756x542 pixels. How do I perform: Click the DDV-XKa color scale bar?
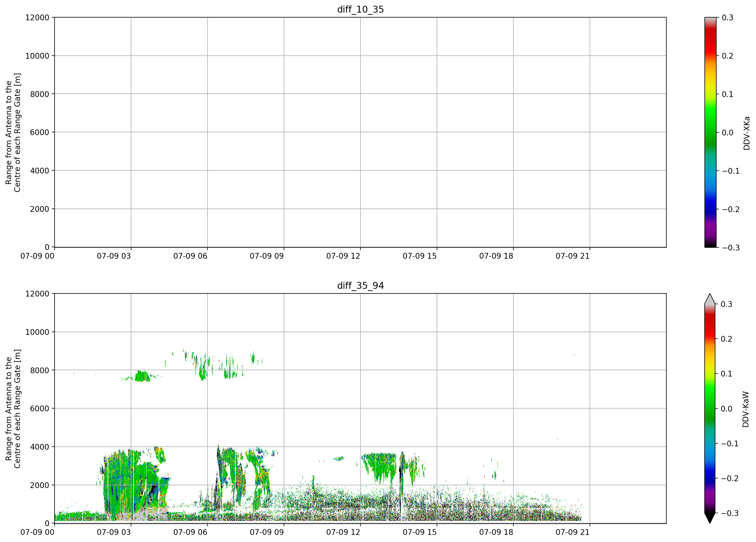(x=710, y=132)
